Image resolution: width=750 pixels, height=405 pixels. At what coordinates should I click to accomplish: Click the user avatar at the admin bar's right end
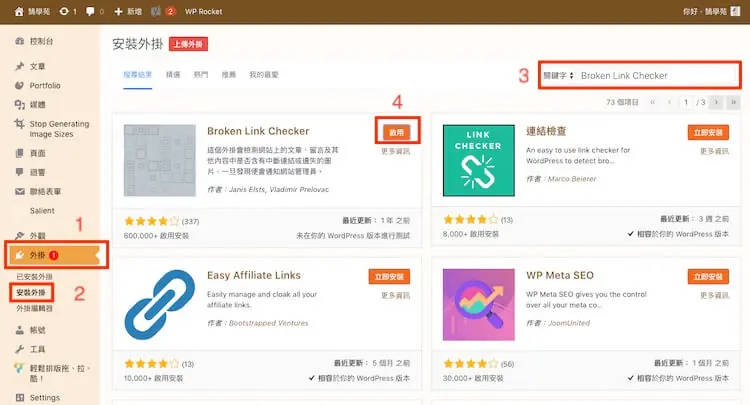pyautogui.click(x=736, y=11)
